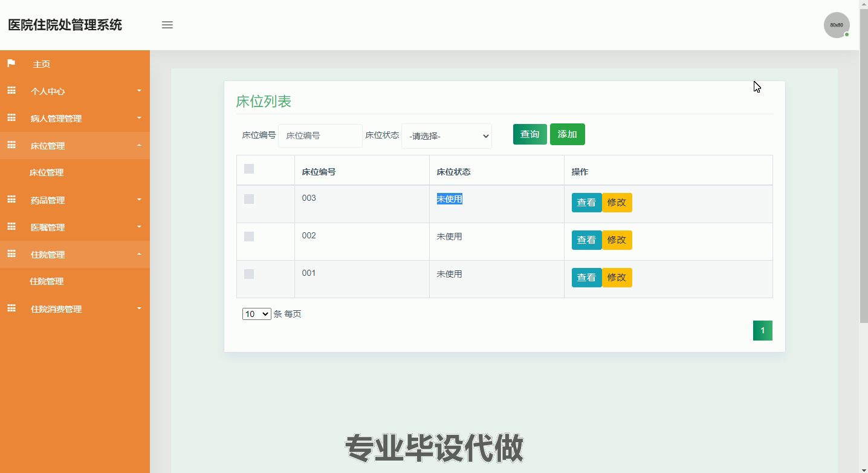Viewport: 868px width, 473px height.
Task: Click grid icon next to 住院管理 heading
Action: (11, 254)
